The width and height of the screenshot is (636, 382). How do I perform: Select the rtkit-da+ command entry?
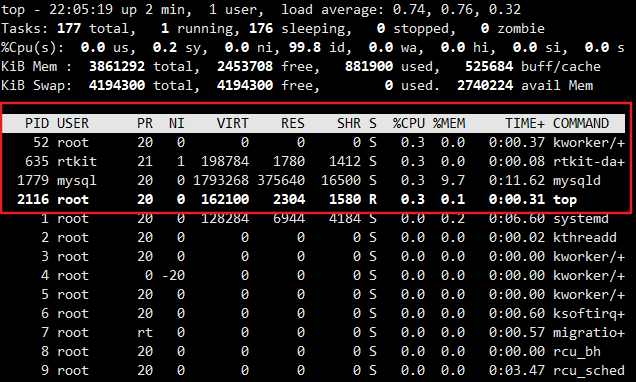click(x=589, y=161)
